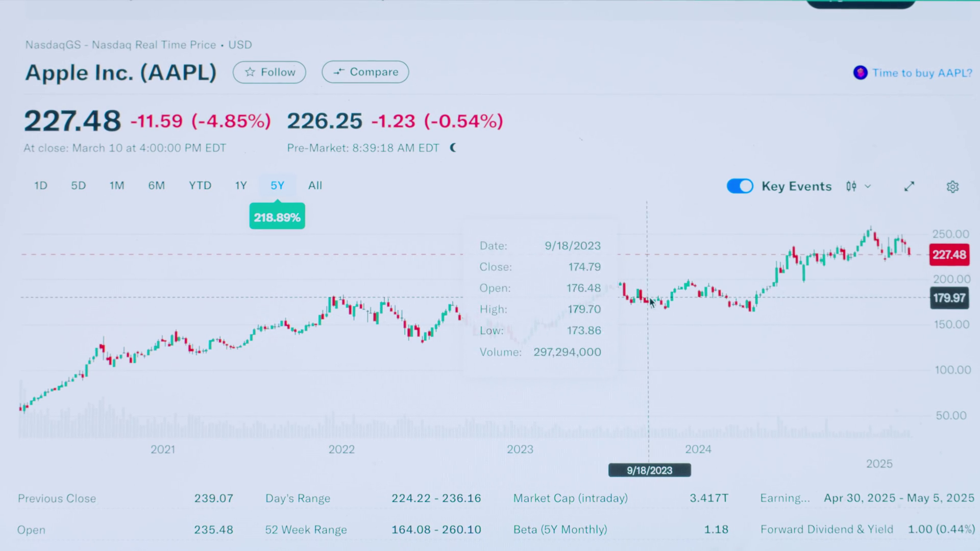Click the compare arrows icon

tap(339, 72)
